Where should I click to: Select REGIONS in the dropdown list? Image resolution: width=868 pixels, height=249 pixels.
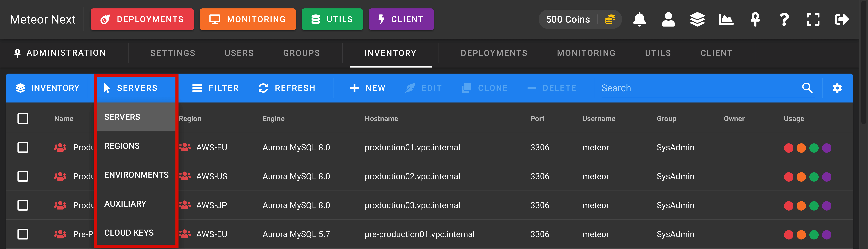[x=136, y=146]
